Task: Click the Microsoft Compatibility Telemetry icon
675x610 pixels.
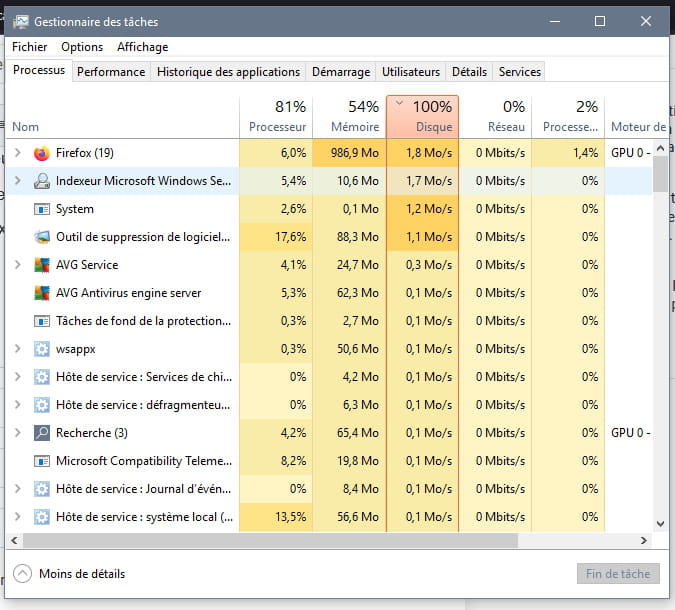Action: point(42,461)
